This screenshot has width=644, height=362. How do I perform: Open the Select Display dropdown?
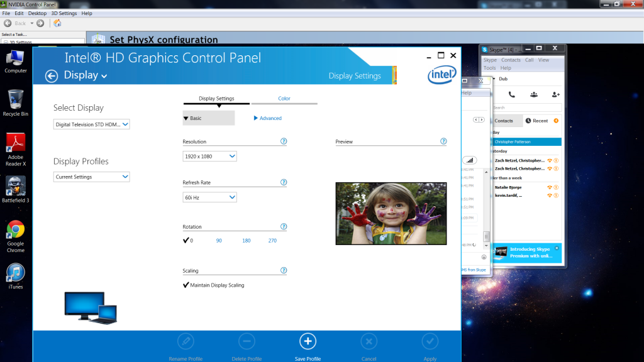point(92,124)
